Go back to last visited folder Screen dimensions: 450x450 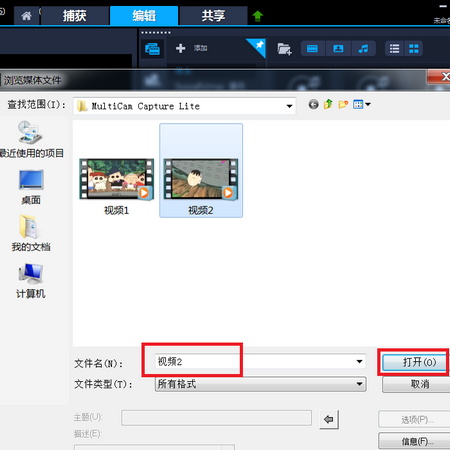313,105
